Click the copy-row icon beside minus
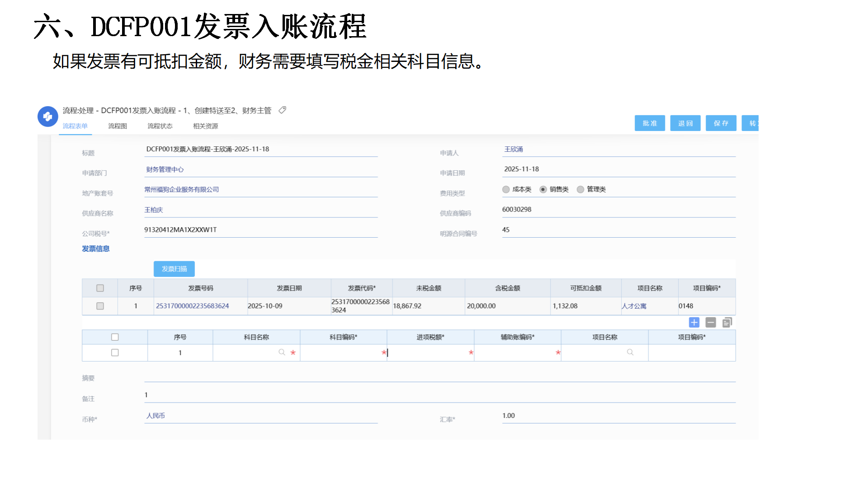The width and height of the screenshot is (868, 488). pyautogui.click(x=727, y=322)
